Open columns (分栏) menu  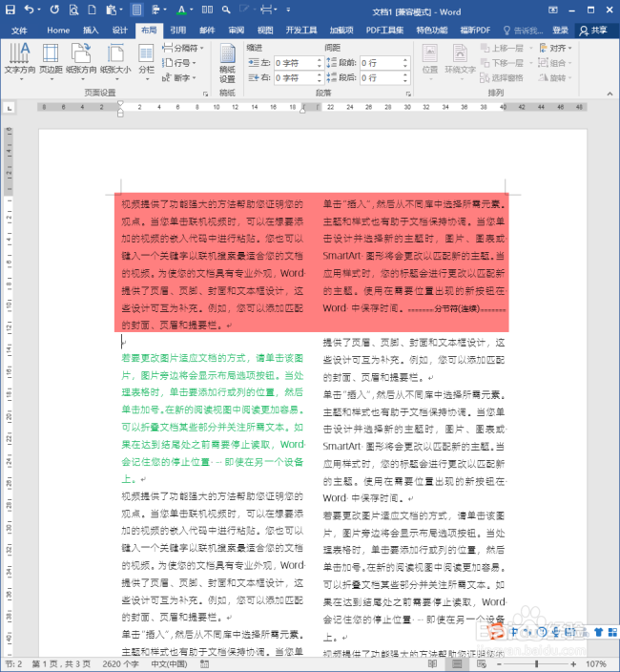tap(147, 62)
